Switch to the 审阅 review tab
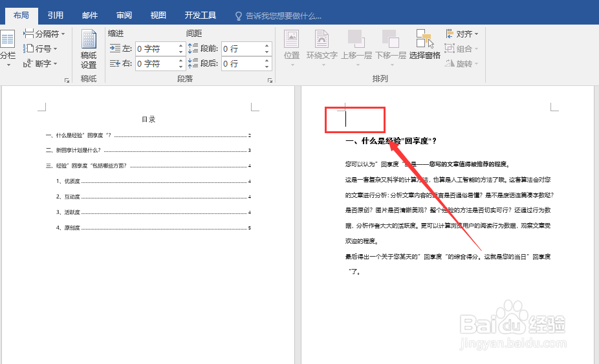599x364 pixels. tap(124, 16)
